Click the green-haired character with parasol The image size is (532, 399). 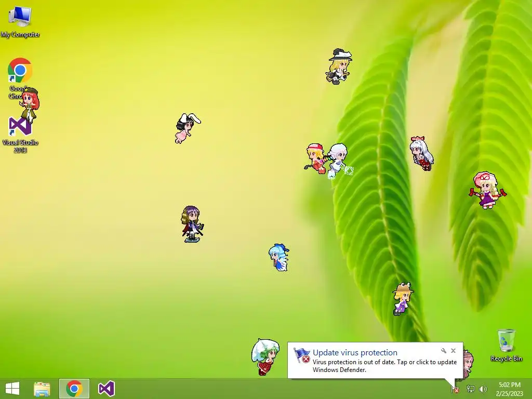coord(265,356)
